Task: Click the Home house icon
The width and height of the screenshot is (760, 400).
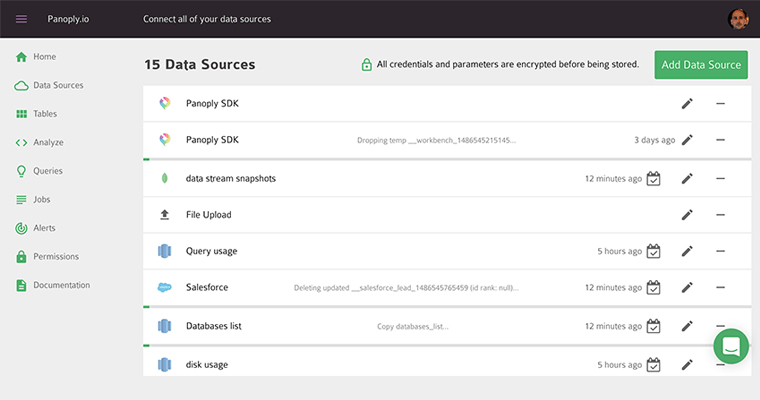Action: tap(21, 57)
